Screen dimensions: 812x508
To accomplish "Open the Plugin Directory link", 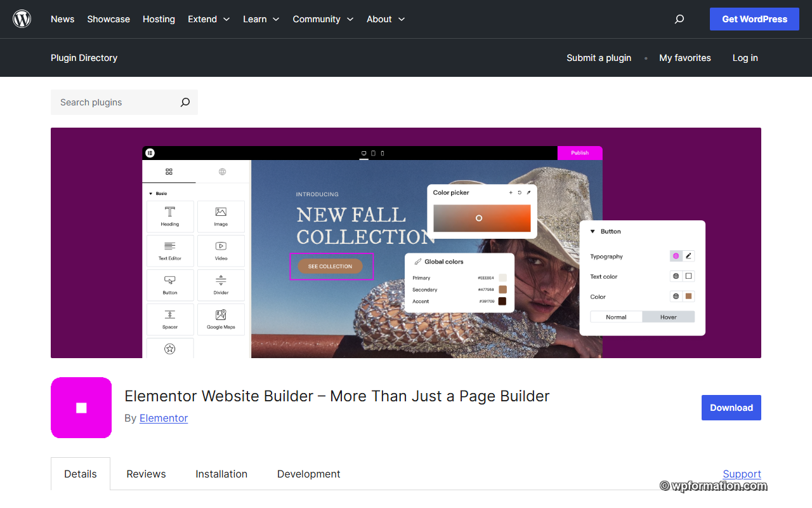I will [84, 58].
